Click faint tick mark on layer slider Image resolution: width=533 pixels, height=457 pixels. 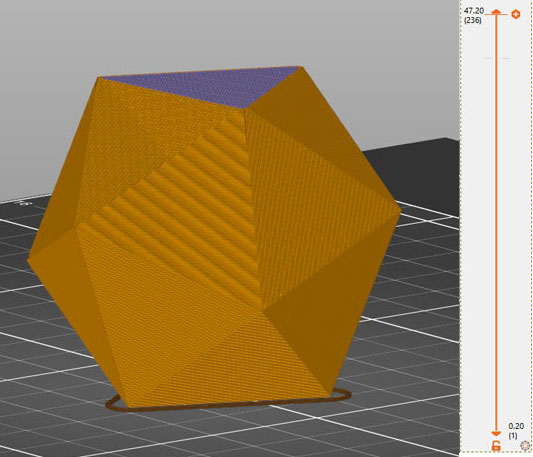[497, 58]
